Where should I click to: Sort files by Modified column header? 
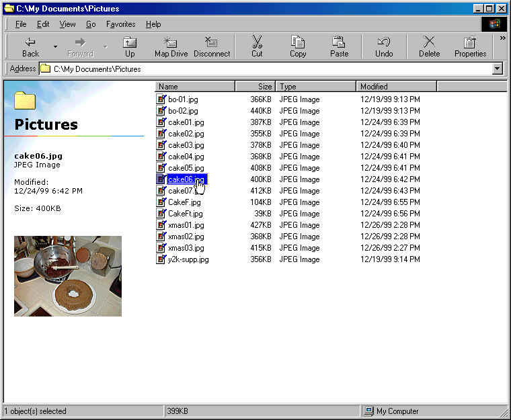pyautogui.click(x=396, y=86)
